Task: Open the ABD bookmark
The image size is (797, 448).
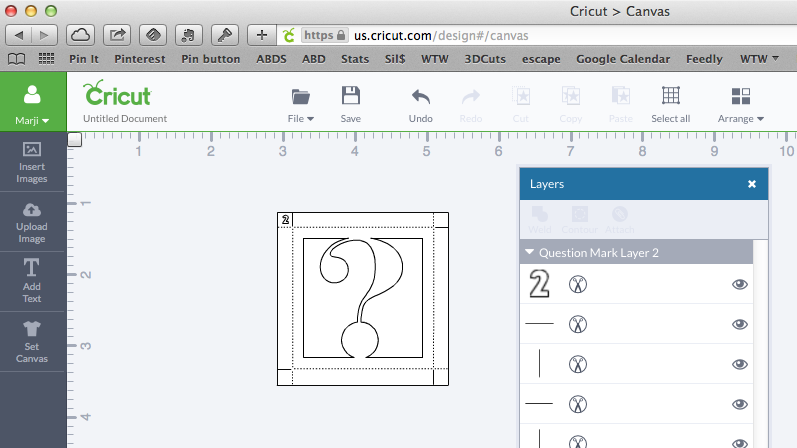Action: coord(314,59)
